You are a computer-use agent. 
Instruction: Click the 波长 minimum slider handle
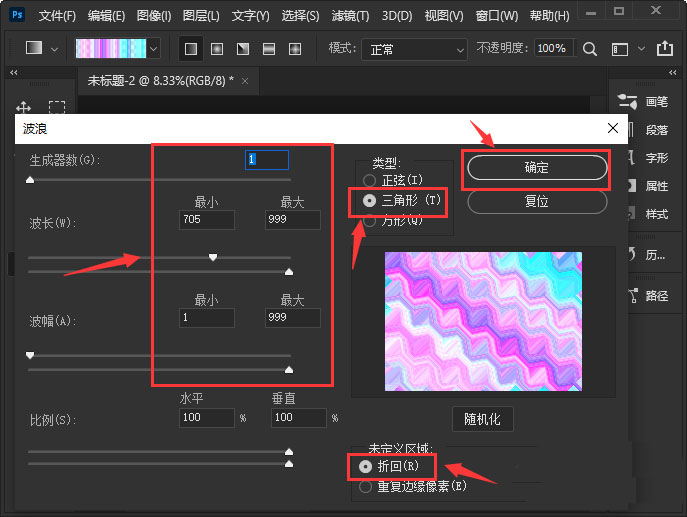pos(213,257)
